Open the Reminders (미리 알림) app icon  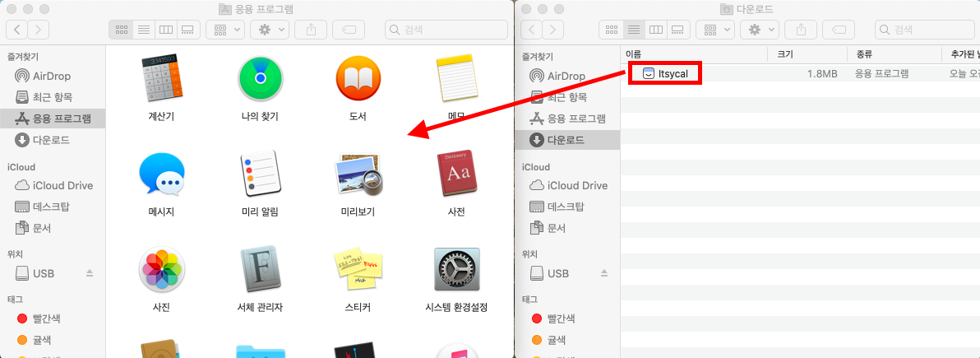click(x=260, y=174)
